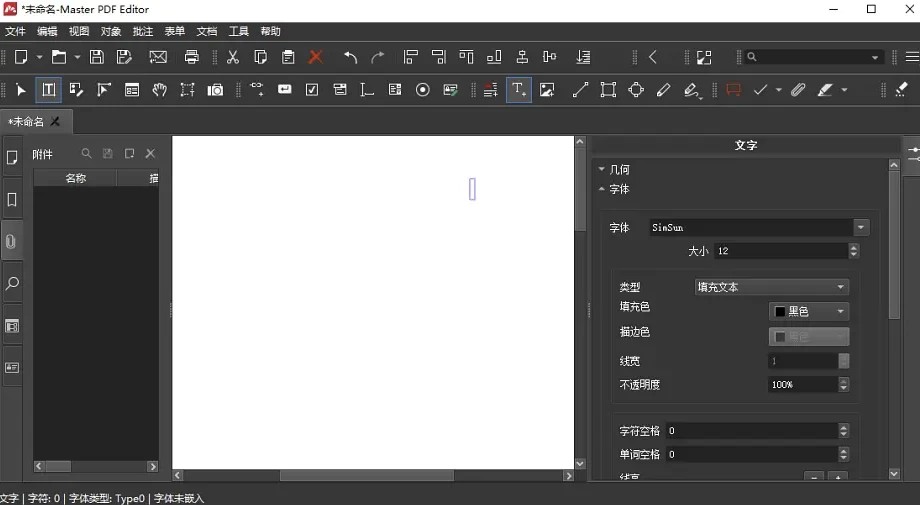
Task: Select the Hand pan tool
Action: [159, 90]
